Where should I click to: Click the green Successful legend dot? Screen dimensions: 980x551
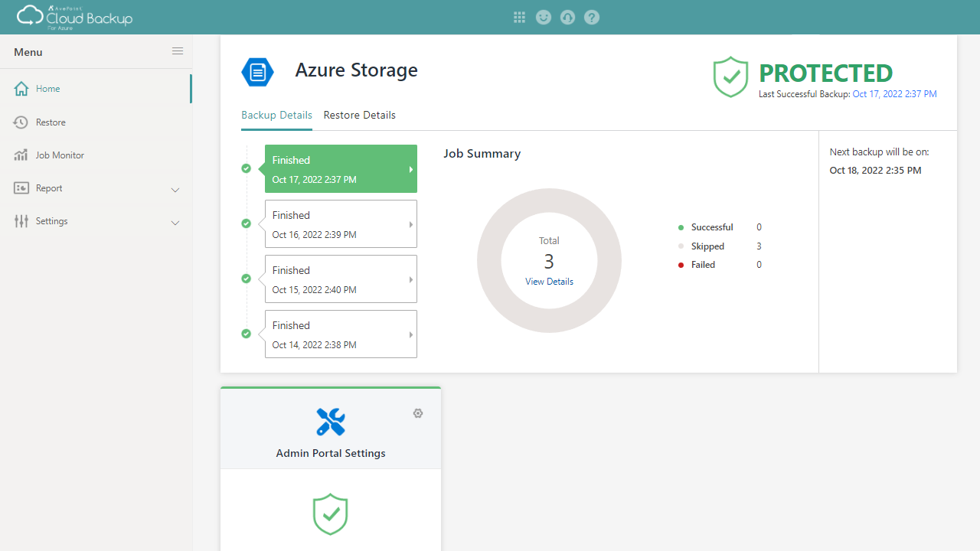(681, 227)
